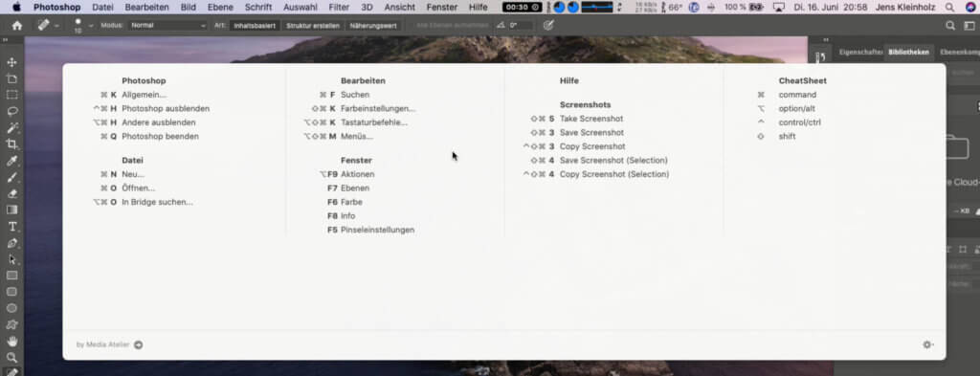Select the Eyedropper tool
Screen dimensions: 980x376
[x=11, y=161]
